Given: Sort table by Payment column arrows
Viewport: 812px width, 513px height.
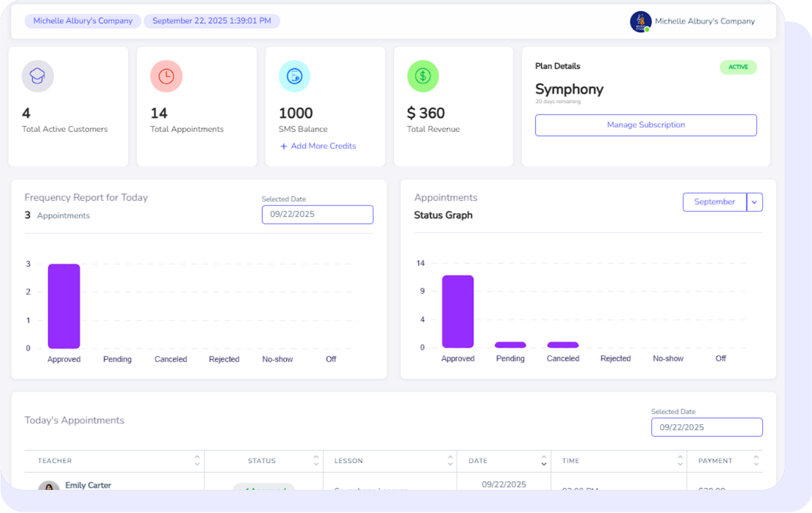Looking at the screenshot, I should click(x=756, y=460).
